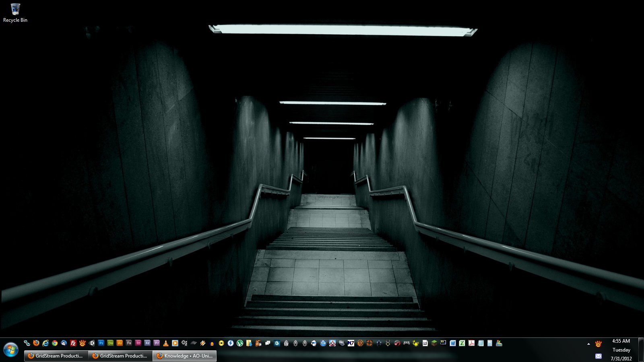This screenshot has height=362, width=644.
Task: Launch Adobe Premiere Pro shortcut
Action: coord(157,343)
